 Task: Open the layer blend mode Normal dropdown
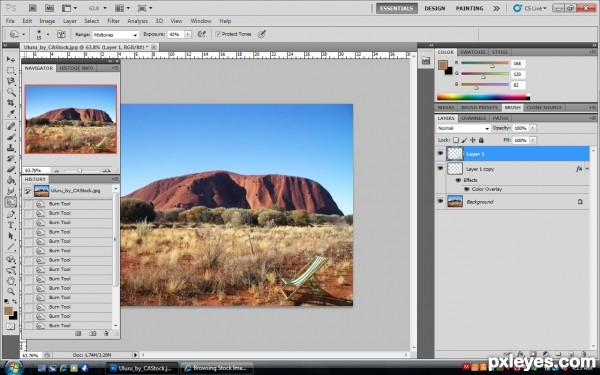click(463, 128)
